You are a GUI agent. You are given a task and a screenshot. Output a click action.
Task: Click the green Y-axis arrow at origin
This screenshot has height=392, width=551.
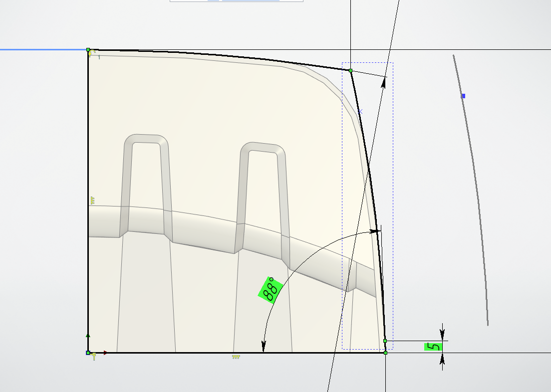(x=88, y=336)
